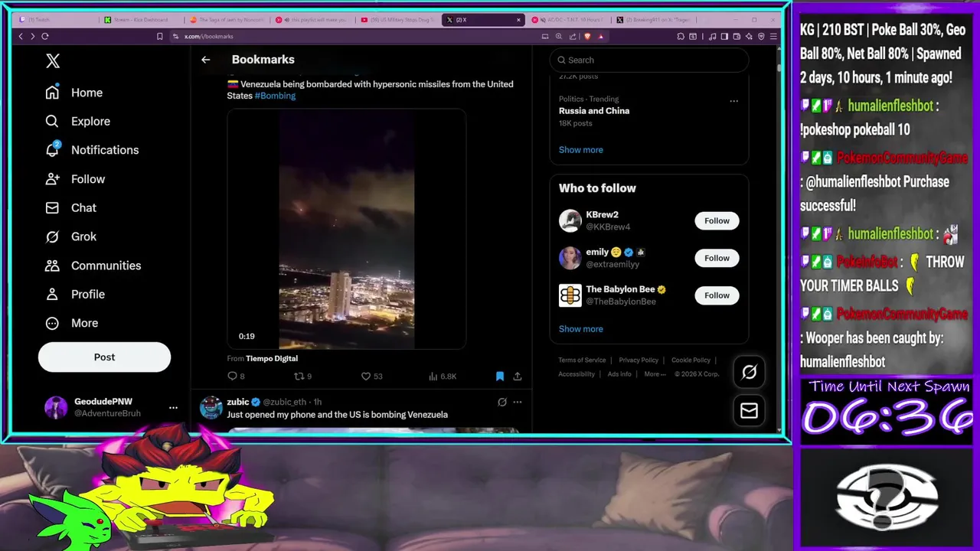Screen dimensions: 980x551
Task: Go back using the Bookmarks back arrow
Action: pyautogui.click(x=205, y=60)
